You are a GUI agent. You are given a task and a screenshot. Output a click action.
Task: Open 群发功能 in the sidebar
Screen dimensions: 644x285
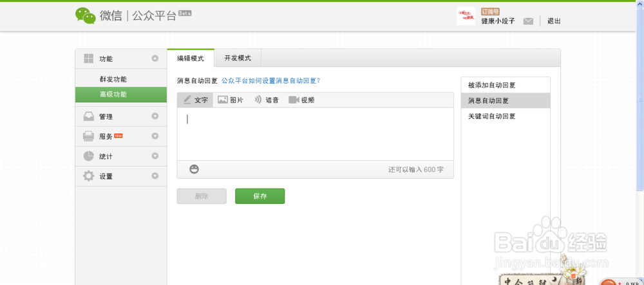(x=113, y=79)
